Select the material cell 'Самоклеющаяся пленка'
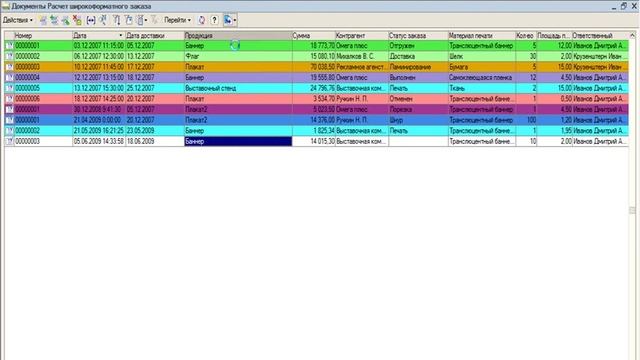Screen dimensions: 640x360 482,78
